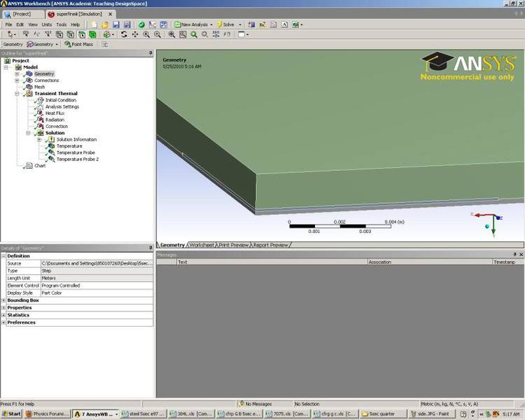Switch to the [Project] tab

(x=23, y=15)
